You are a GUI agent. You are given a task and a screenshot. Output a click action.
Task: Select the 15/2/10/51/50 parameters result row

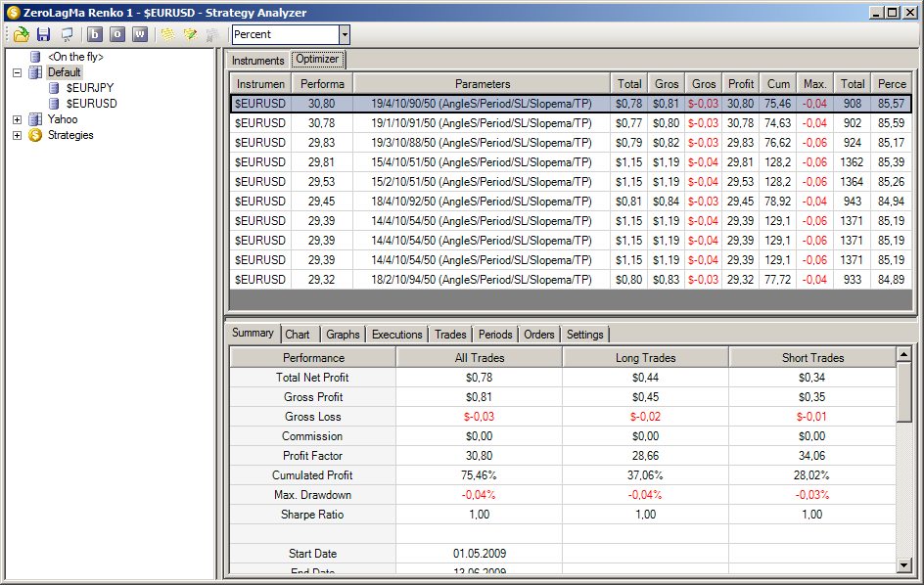click(571, 181)
